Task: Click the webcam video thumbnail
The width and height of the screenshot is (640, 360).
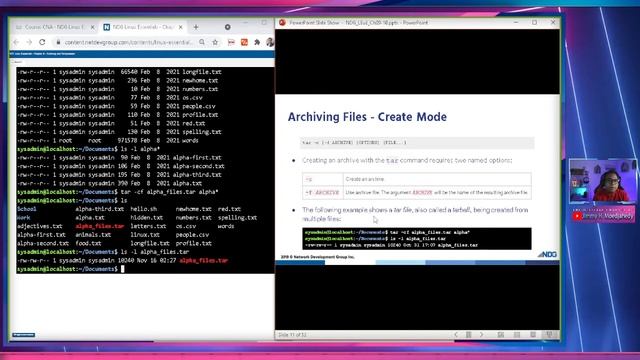Action: 602,180
